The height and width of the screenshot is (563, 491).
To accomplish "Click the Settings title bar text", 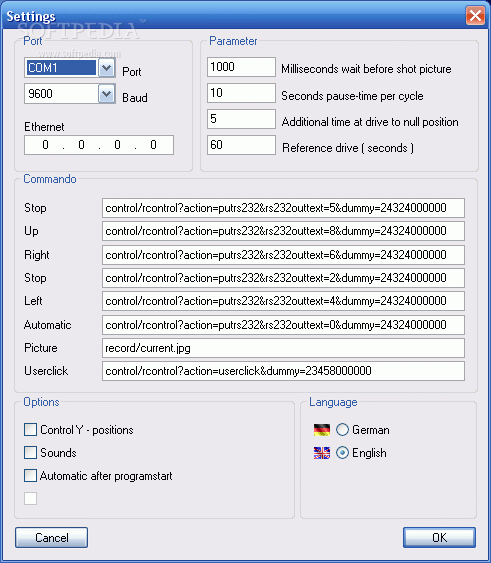I will [x=31, y=16].
